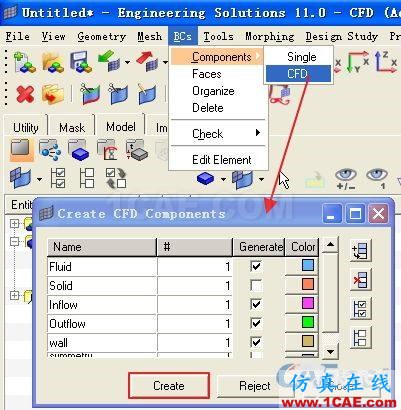Open dropdown beside layered surface display icon
Screen dimensions: 401x410
tap(261, 179)
